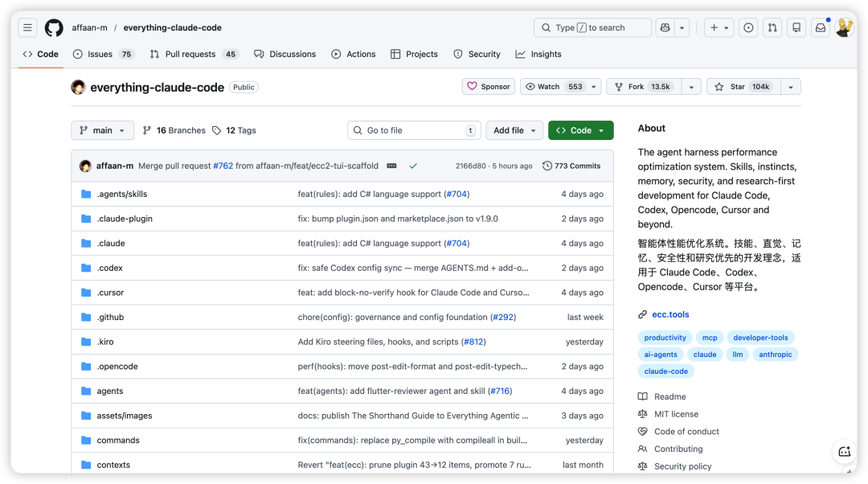Open the Add file dropdown
868x484 pixels.
click(514, 130)
